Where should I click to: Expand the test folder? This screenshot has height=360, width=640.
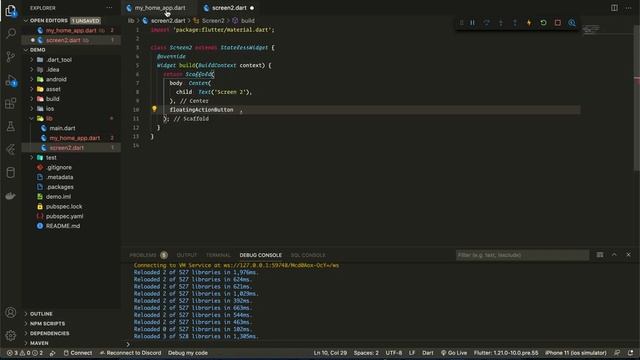point(71,158)
